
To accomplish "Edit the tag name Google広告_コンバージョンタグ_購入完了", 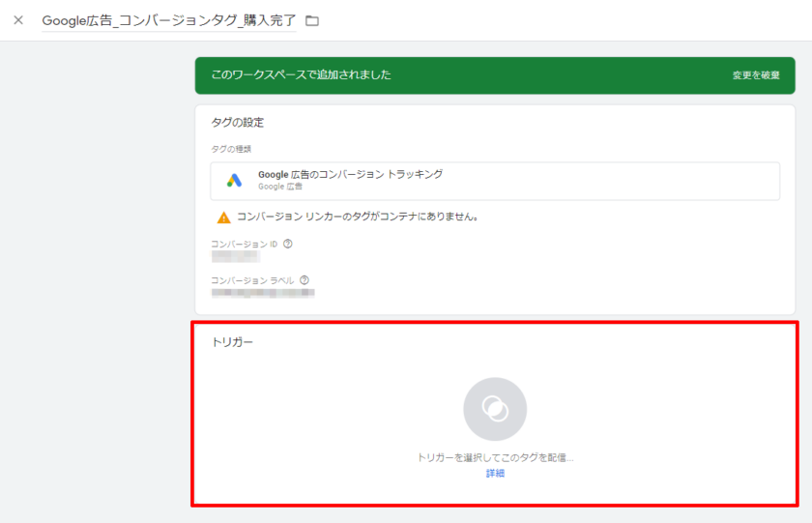I will pos(169,20).
